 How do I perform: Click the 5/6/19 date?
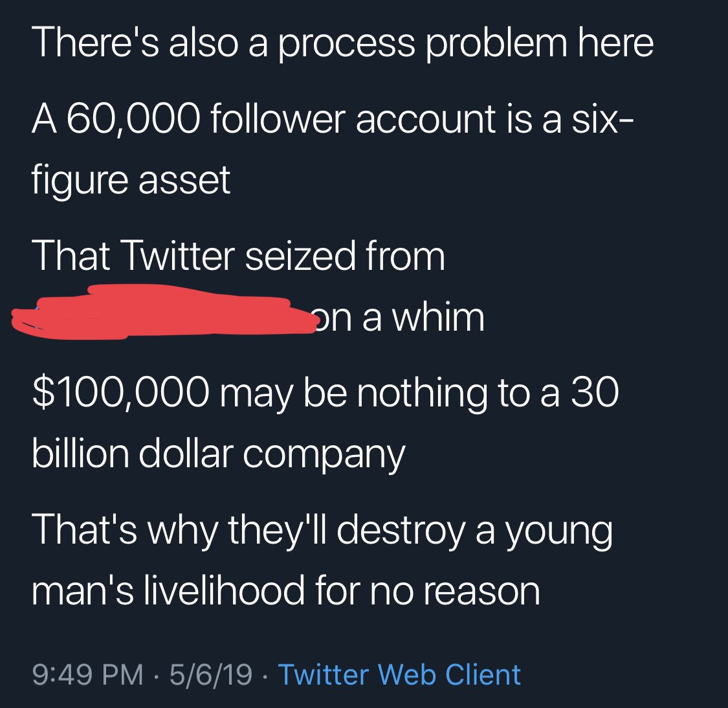[x=211, y=674]
